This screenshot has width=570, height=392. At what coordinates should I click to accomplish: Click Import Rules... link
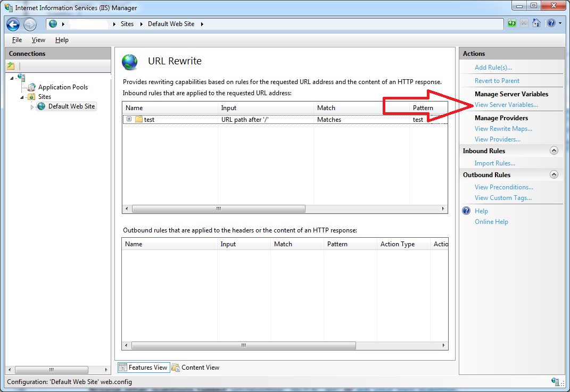(x=495, y=163)
